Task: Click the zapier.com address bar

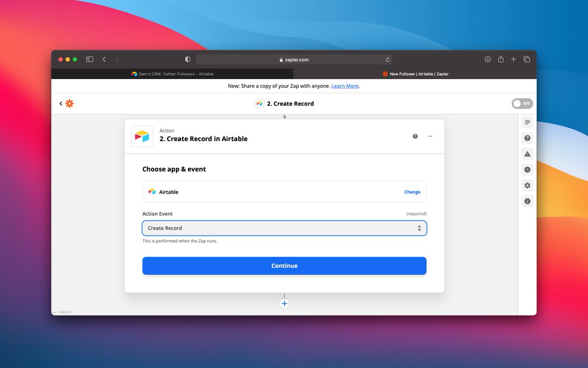Action: (x=294, y=59)
